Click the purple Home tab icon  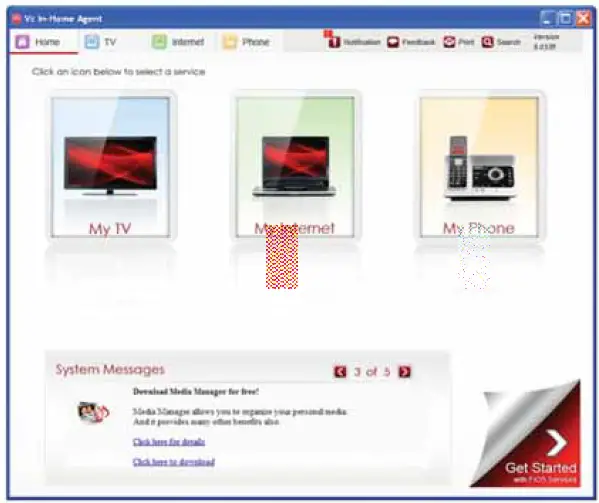coord(22,42)
